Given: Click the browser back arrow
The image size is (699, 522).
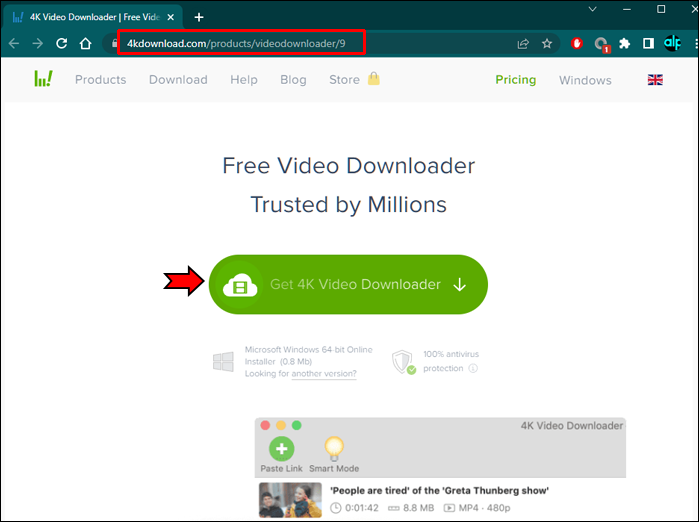Looking at the screenshot, I should pyautogui.click(x=14, y=43).
